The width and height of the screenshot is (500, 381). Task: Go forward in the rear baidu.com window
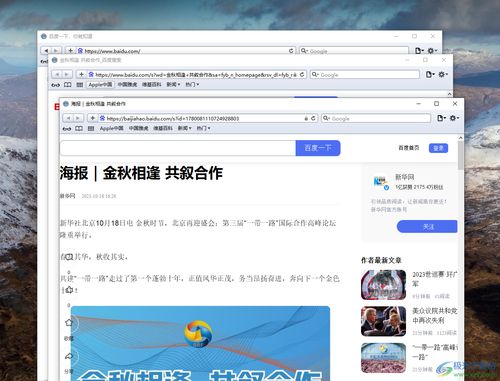pos(56,51)
